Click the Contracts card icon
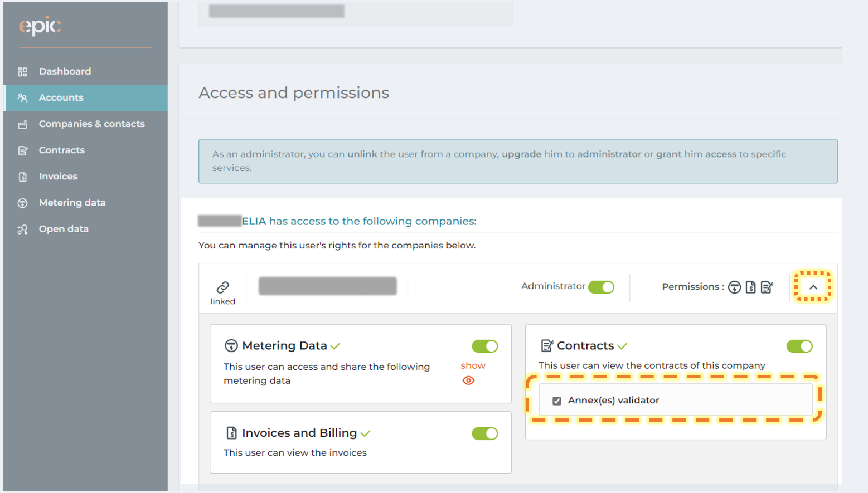Viewport: 868px width, 493px height. 547,346
